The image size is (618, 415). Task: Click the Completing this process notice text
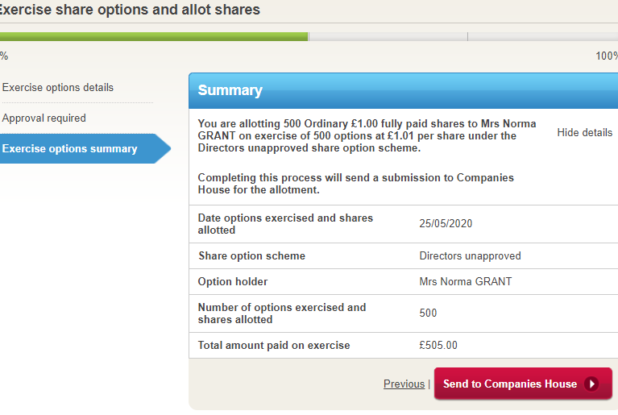point(356,183)
